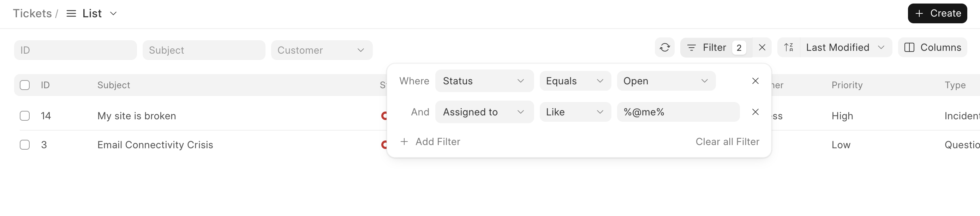Click the list view icon in the breadcrumb

(71, 13)
